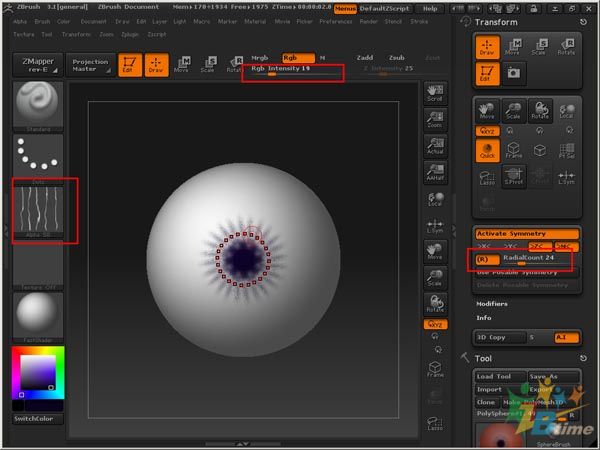The height and width of the screenshot is (450, 600).
Task: Click magnifier Scale icon in Transform palette
Action: pos(513,111)
